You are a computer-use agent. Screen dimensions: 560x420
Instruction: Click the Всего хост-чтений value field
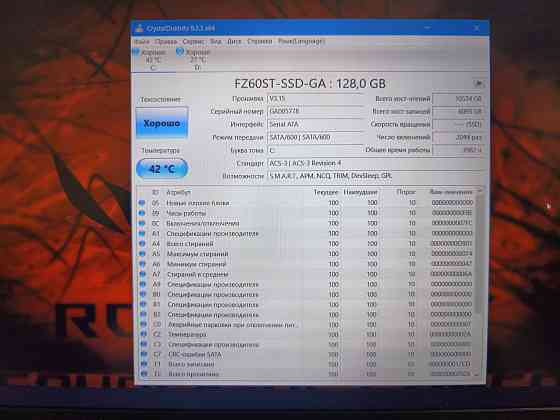pyautogui.click(x=458, y=99)
